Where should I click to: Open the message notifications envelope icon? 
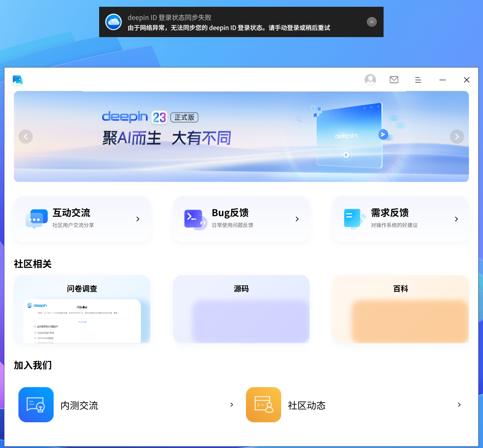(x=394, y=80)
